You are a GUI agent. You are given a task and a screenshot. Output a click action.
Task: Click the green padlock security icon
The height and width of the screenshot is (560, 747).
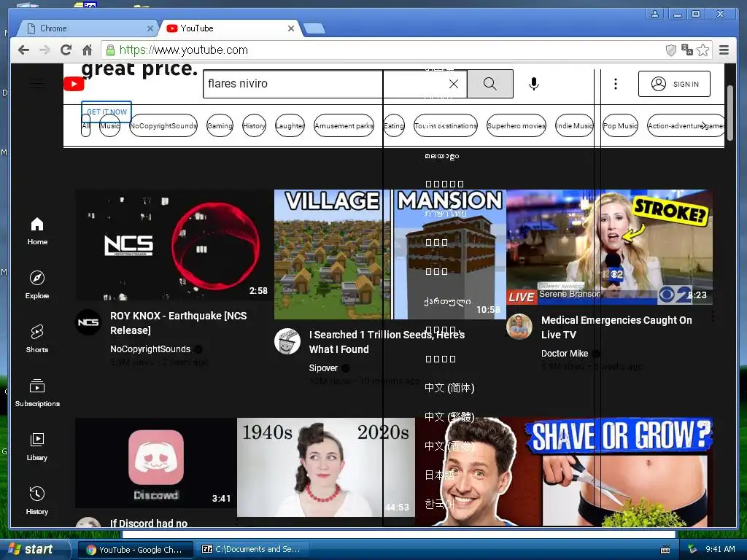110,50
